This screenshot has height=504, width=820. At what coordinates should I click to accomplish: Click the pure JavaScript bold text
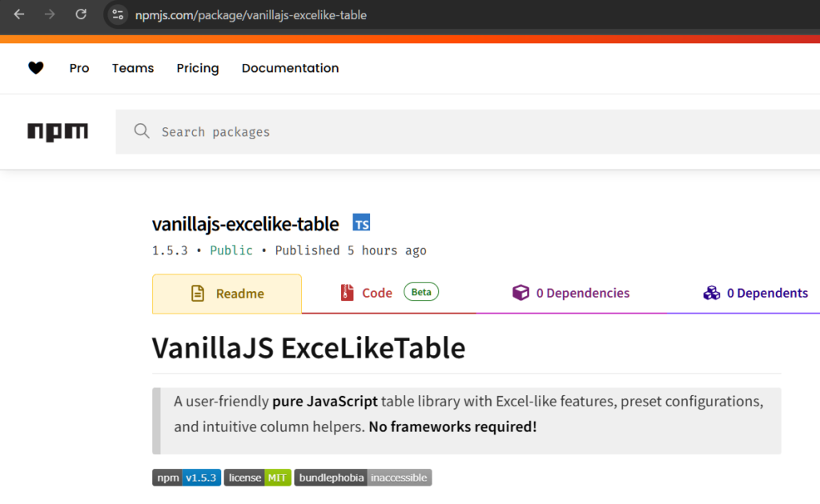325,401
